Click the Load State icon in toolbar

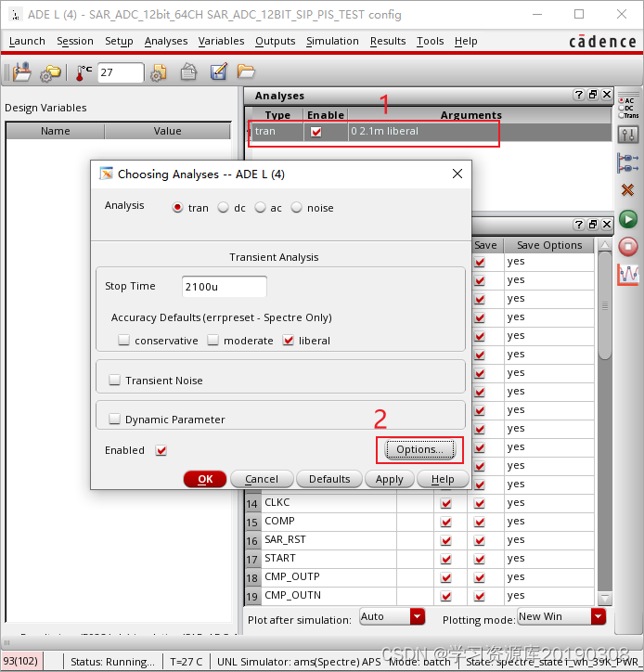(246, 72)
